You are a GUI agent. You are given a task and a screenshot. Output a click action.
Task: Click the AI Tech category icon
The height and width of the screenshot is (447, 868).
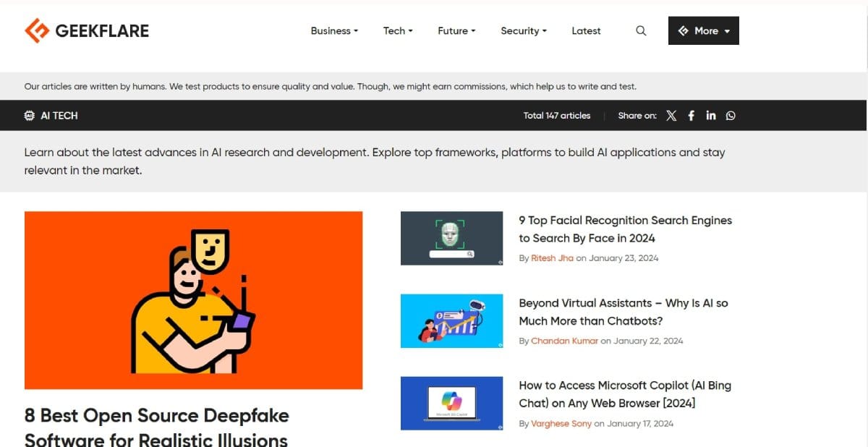[29, 115]
